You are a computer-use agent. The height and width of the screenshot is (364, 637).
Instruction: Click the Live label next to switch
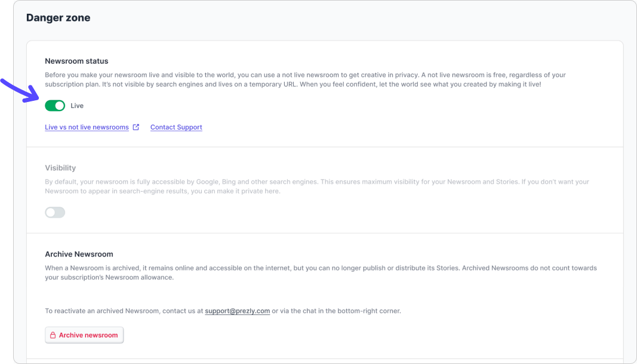[77, 106]
